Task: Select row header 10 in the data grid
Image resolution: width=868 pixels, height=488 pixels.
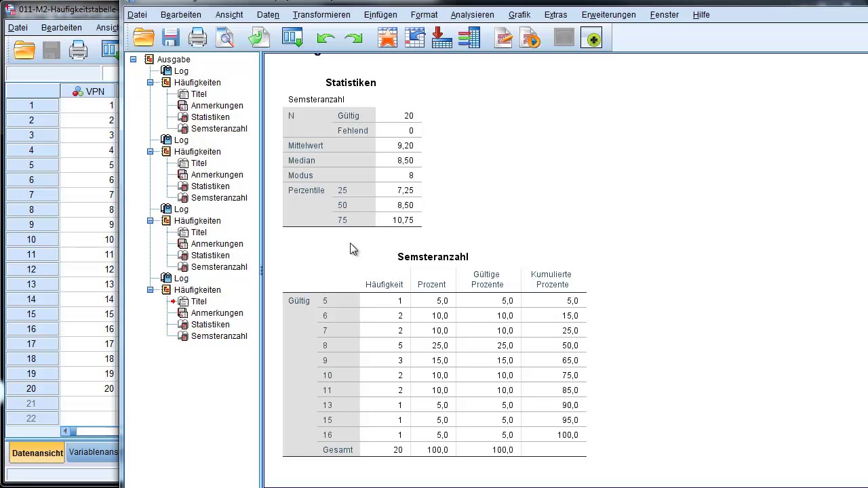Action: (31, 240)
